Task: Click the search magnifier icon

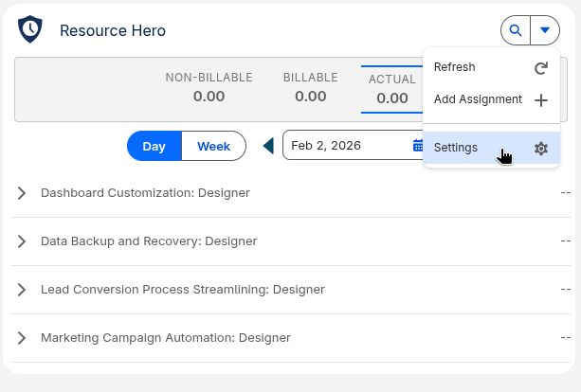Action: click(516, 30)
